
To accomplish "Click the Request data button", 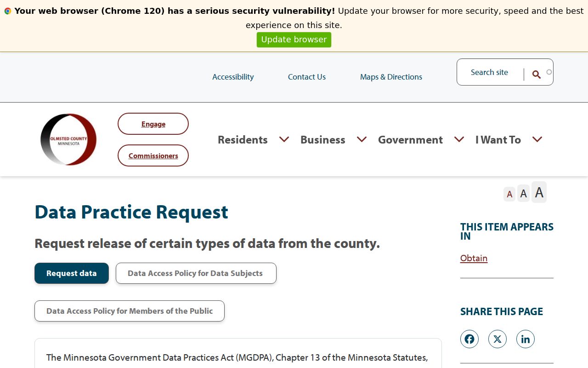I will click(x=72, y=273).
